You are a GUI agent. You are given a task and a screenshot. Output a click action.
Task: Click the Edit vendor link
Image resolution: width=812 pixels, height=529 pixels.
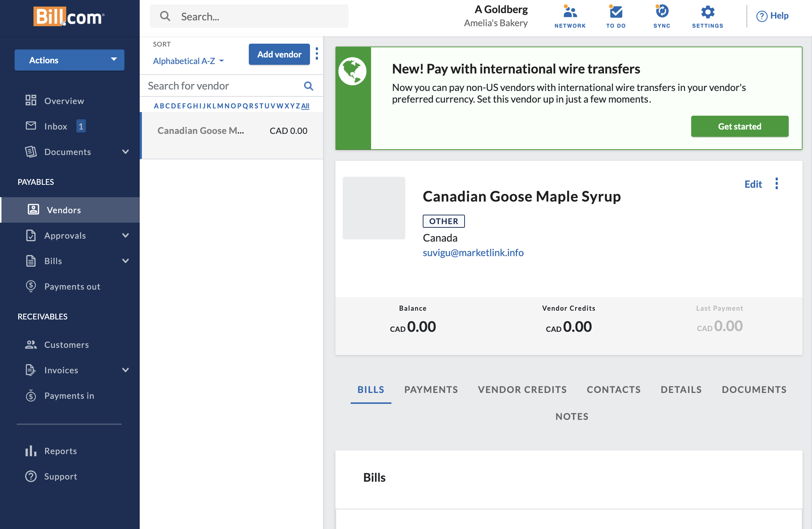click(x=753, y=184)
